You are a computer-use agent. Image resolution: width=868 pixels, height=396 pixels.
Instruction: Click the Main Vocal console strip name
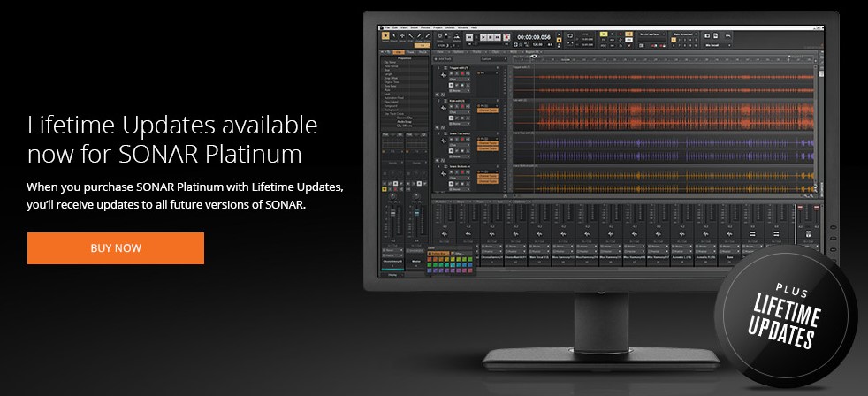pos(540,257)
